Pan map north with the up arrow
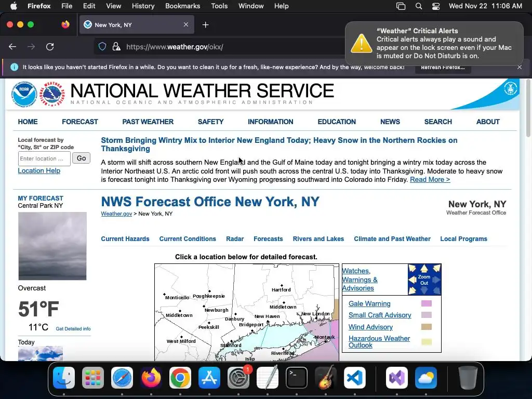 (x=424, y=269)
